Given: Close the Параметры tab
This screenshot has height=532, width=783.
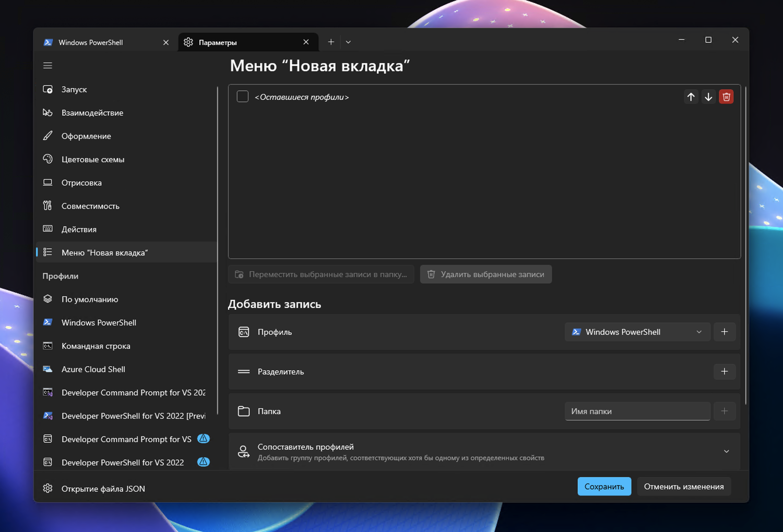Looking at the screenshot, I should click(x=306, y=42).
